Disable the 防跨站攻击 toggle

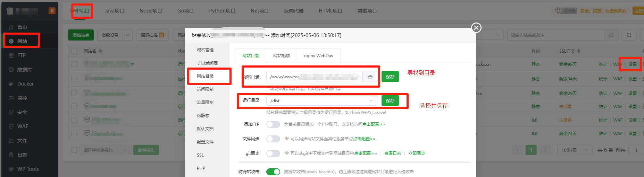(x=273, y=172)
